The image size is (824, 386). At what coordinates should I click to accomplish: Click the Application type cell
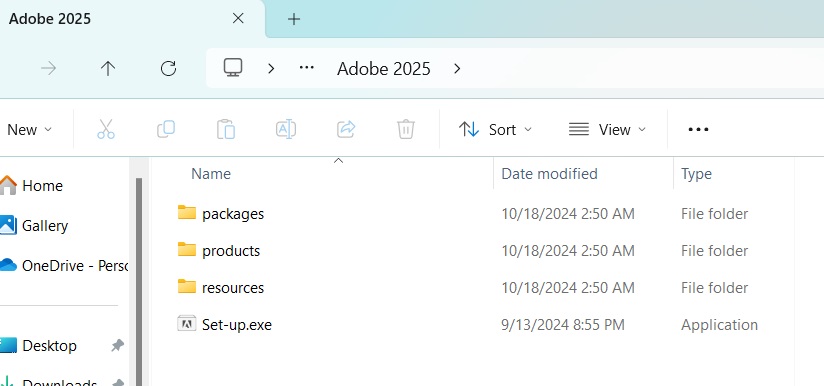719,325
